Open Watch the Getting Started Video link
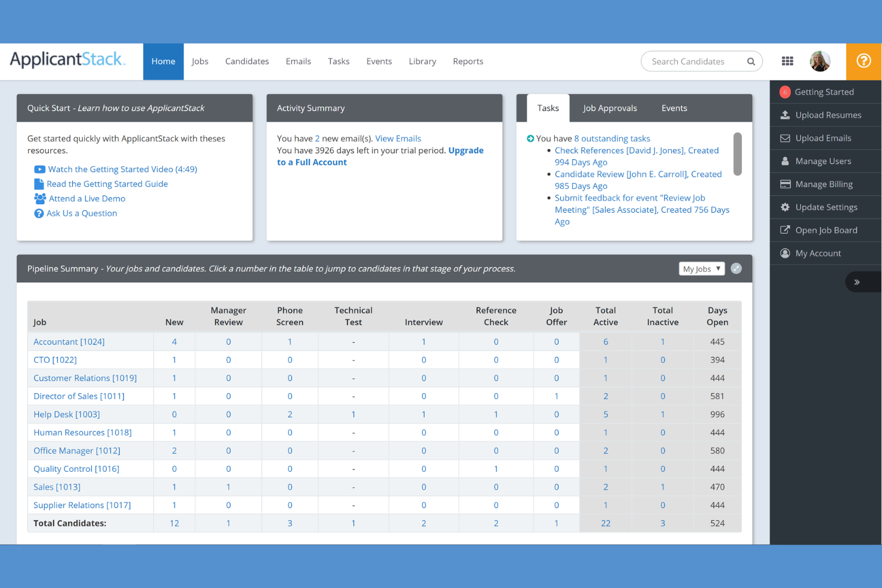Screen dimensions: 882x588 [122, 169]
